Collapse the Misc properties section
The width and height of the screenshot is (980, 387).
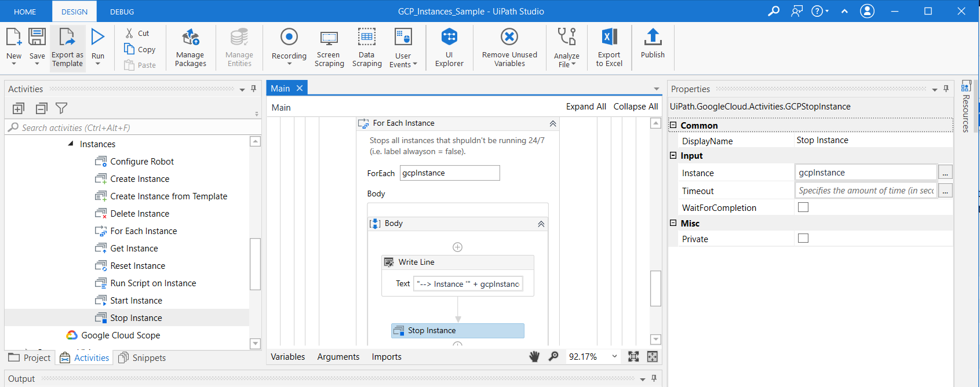(673, 223)
